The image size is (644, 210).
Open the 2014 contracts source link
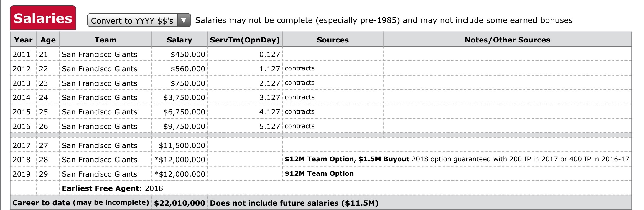point(300,97)
